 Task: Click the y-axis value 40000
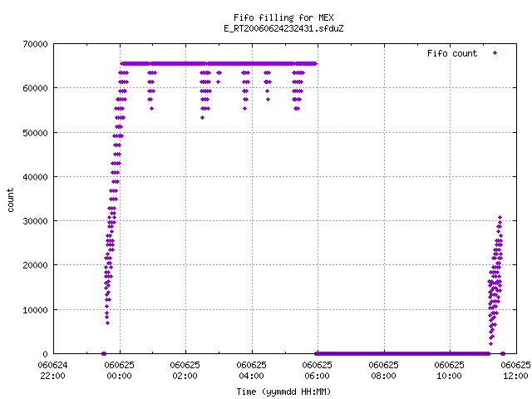35,177
